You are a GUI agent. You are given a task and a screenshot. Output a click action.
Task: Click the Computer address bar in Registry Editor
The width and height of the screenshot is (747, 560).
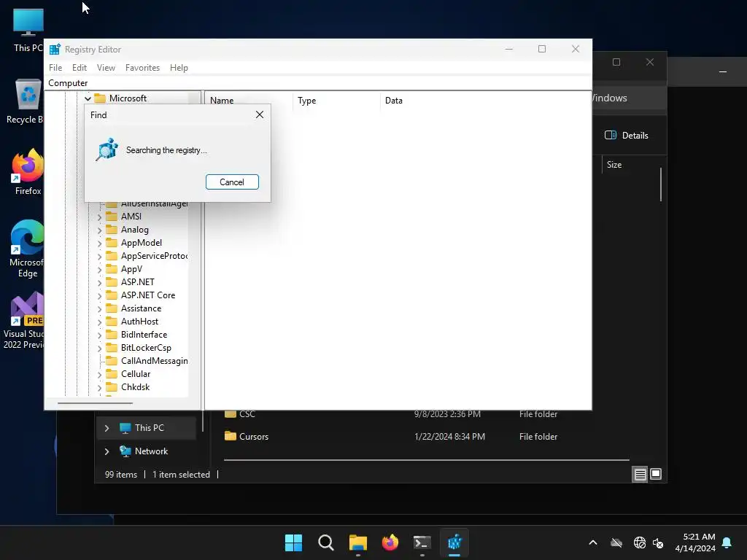318,83
